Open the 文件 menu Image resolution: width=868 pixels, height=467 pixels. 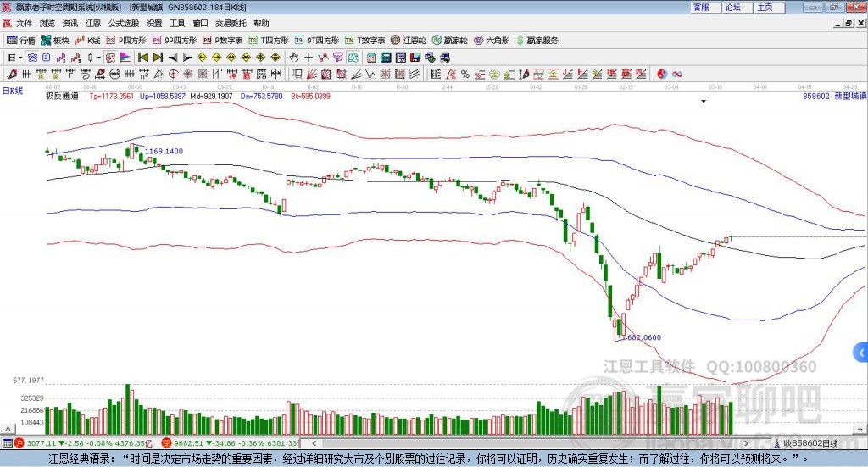point(24,23)
